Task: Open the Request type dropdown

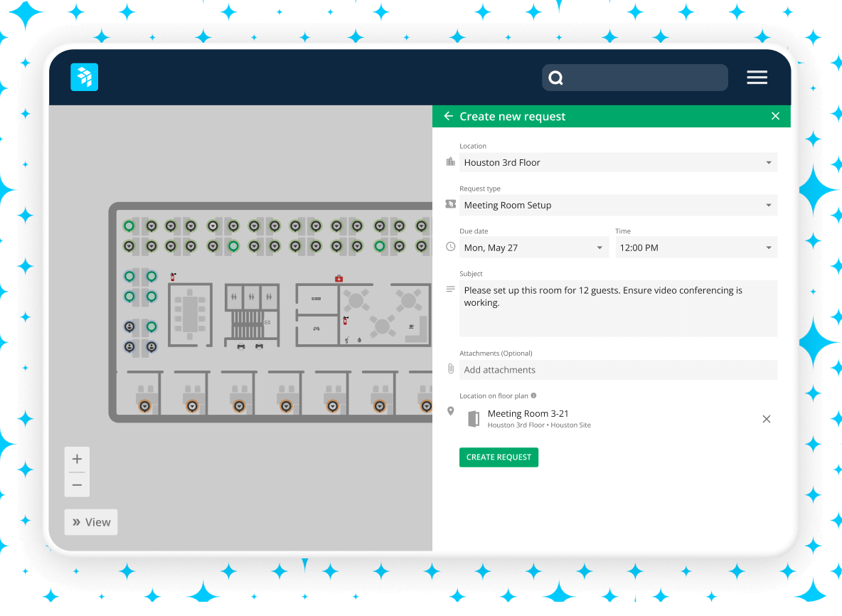Action: (618, 205)
